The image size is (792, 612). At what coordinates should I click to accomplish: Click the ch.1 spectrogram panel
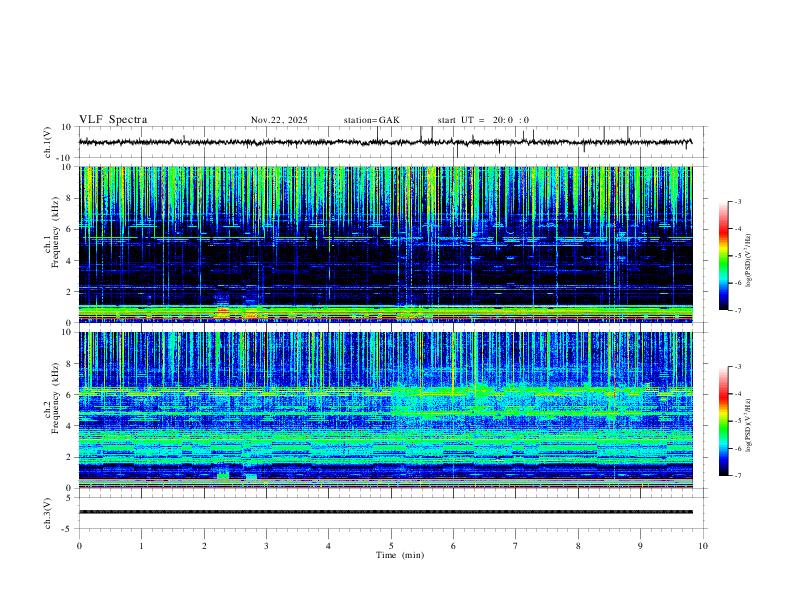pos(385,244)
